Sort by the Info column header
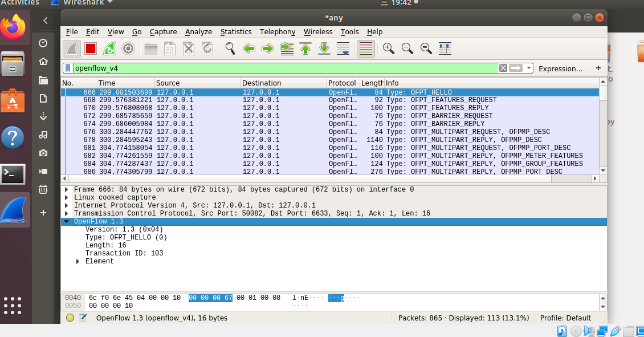Image resolution: width=644 pixels, height=337 pixels. (x=492, y=83)
